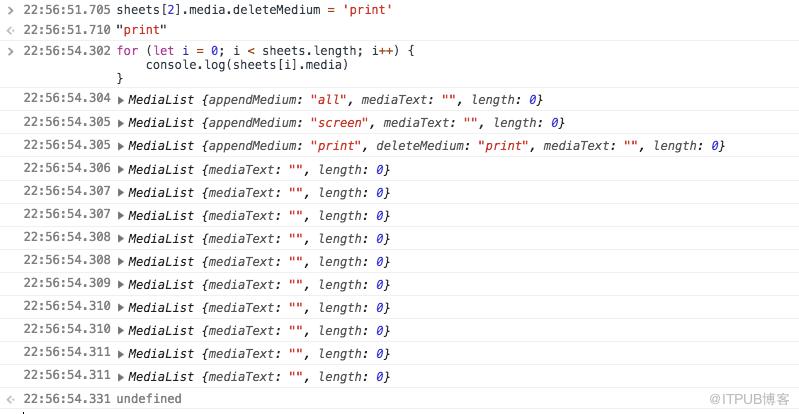Viewport: 799px width, 414px height.
Task: Click the output arrow beside 22:56:54.331
Action: pyautogui.click(x=10, y=399)
